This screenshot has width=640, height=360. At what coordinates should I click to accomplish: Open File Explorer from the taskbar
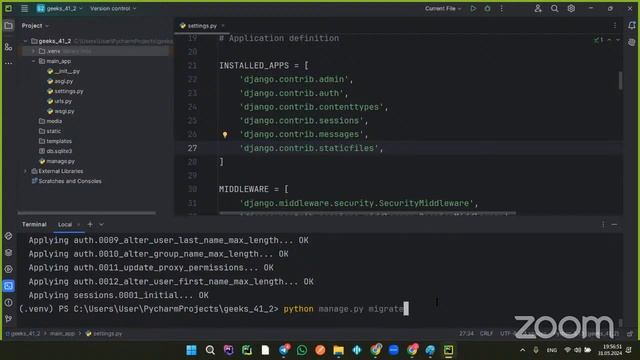338,350
